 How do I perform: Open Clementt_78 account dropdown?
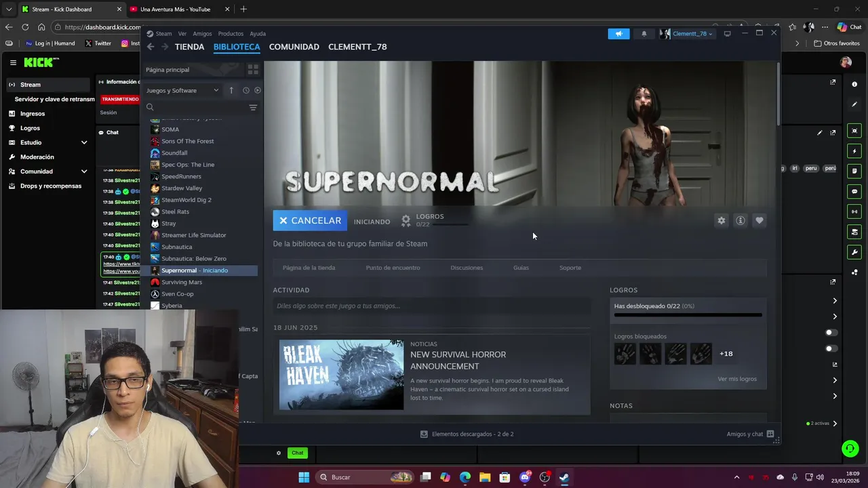[x=686, y=33]
